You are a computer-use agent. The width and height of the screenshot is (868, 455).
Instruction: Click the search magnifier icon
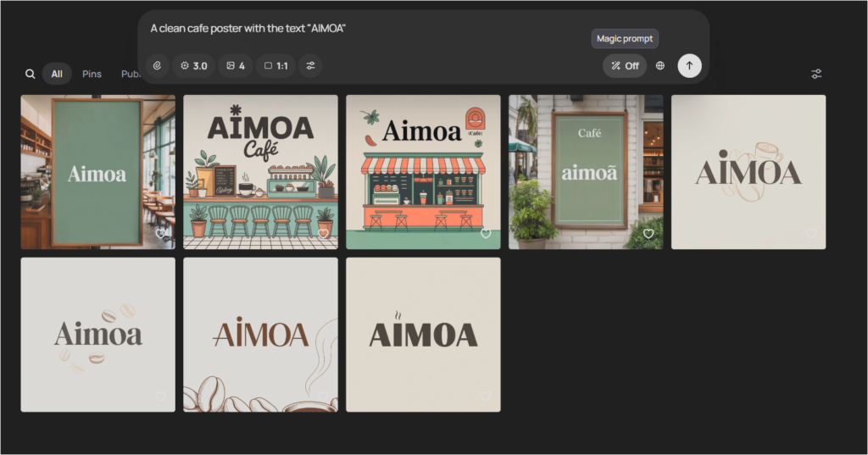(31, 74)
